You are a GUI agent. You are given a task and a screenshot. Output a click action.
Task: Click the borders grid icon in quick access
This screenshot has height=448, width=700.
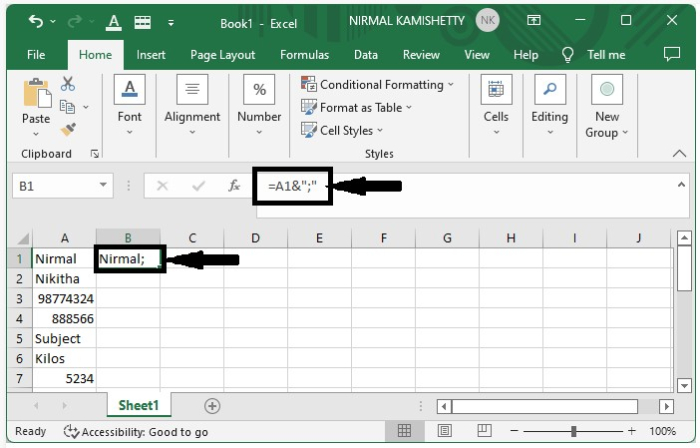pyautogui.click(x=143, y=22)
